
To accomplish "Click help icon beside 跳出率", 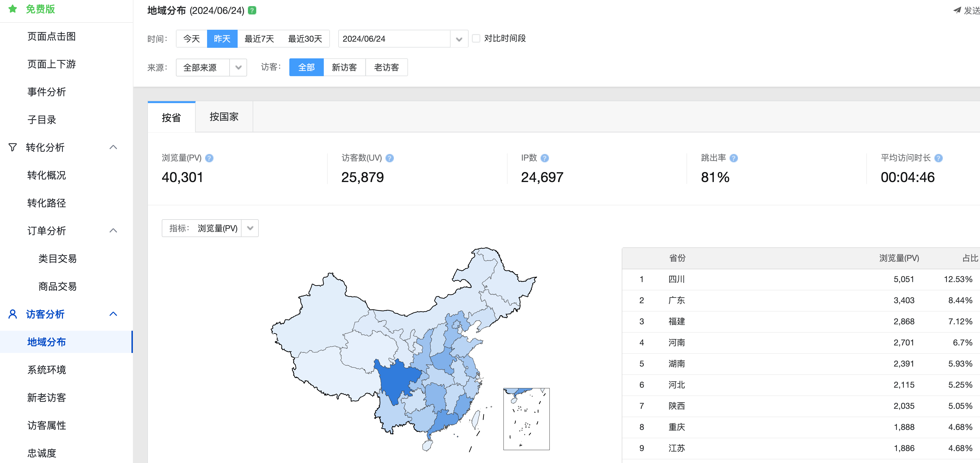I will click(x=734, y=158).
